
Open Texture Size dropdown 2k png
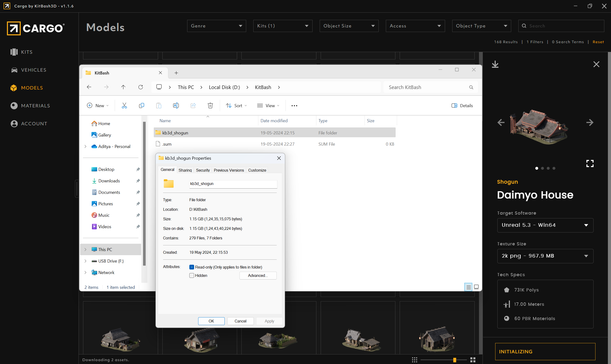pyautogui.click(x=545, y=256)
